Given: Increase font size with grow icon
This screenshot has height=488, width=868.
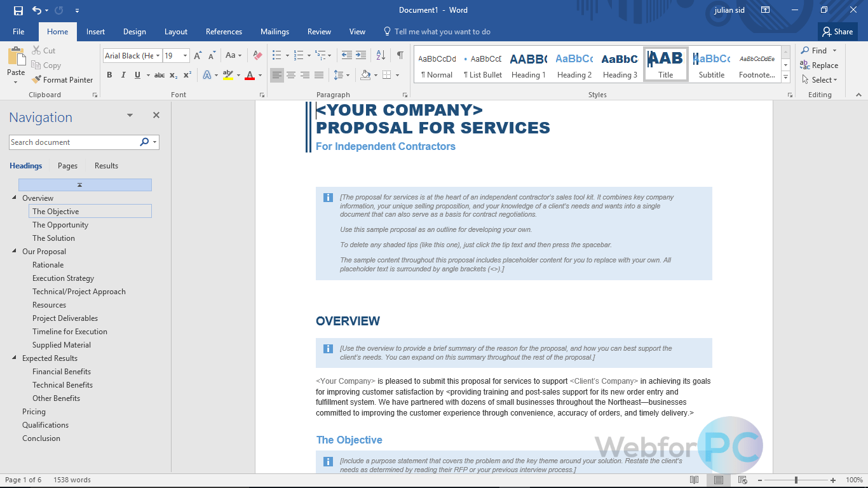Looking at the screenshot, I should click(x=198, y=55).
